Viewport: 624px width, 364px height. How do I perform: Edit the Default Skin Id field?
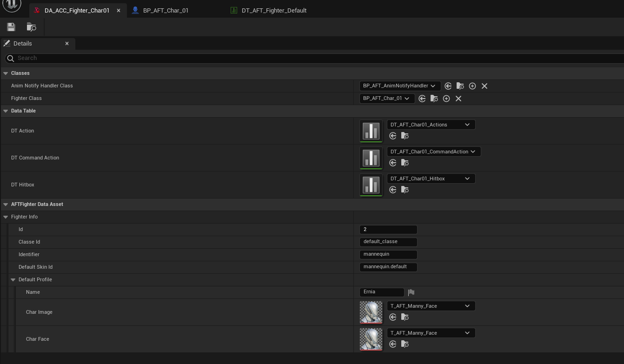pyautogui.click(x=388, y=267)
